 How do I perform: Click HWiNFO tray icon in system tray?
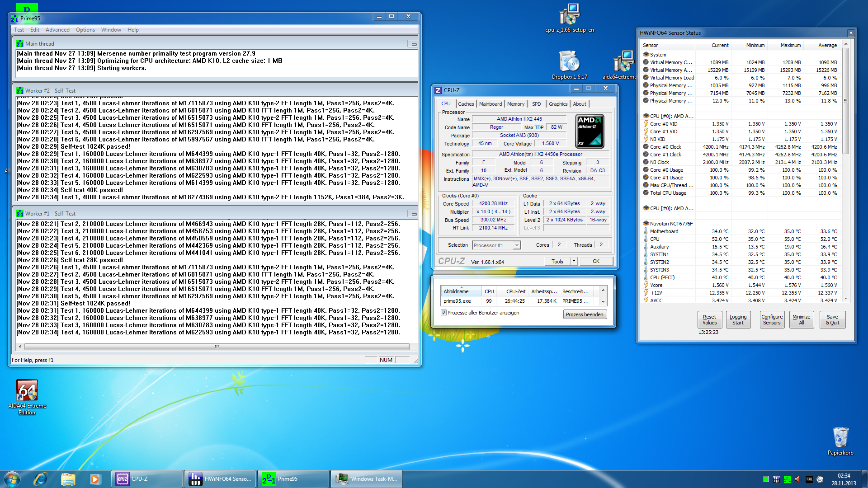coord(777,479)
